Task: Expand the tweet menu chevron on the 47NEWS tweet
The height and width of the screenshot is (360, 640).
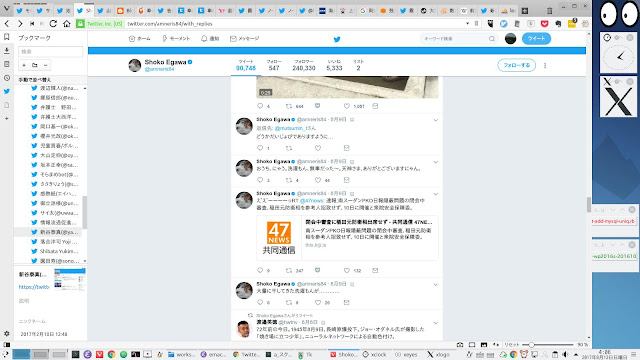Action: click(436, 194)
